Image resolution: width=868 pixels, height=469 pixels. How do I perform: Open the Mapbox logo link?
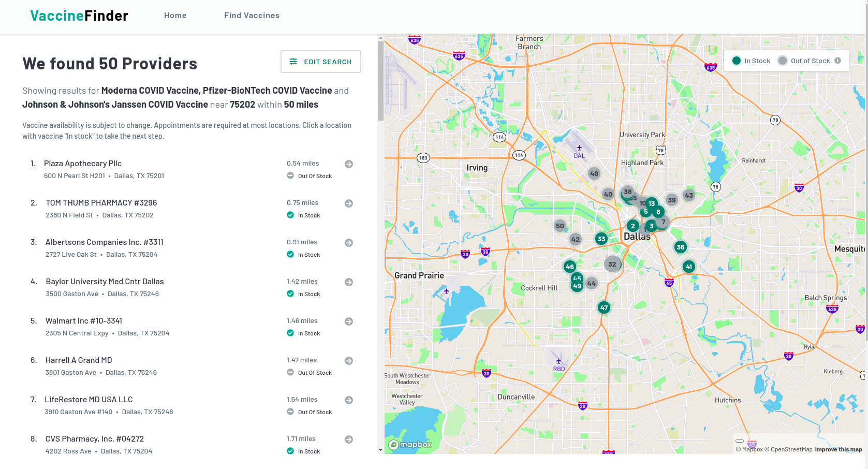[410, 445]
